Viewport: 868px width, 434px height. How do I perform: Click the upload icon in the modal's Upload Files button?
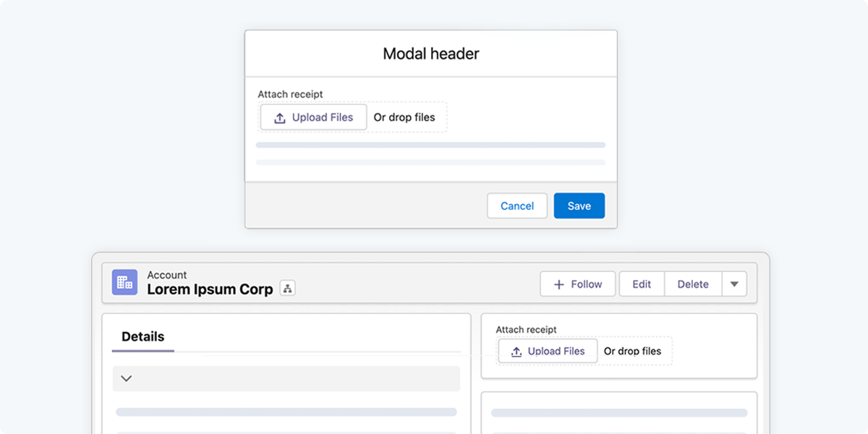(x=279, y=117)
